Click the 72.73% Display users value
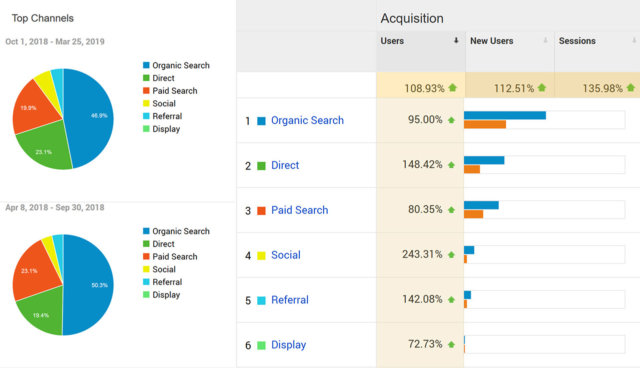This screenshot has height=368, width=640. pyautogui.click(x=425, y=344)
